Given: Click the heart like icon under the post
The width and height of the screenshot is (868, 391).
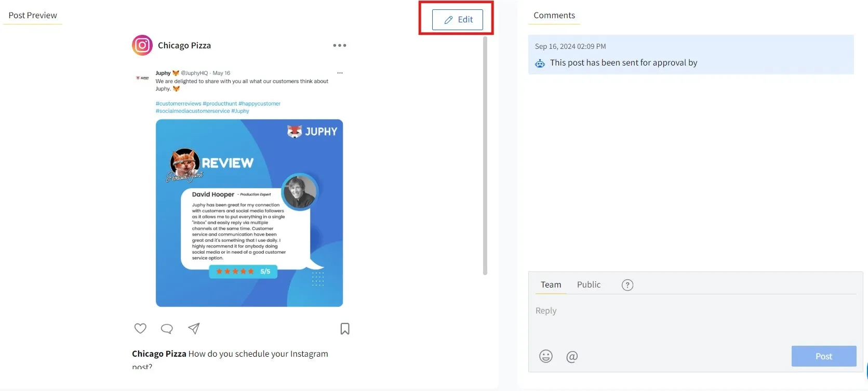Looking at the screenshot, I should 140,328.
